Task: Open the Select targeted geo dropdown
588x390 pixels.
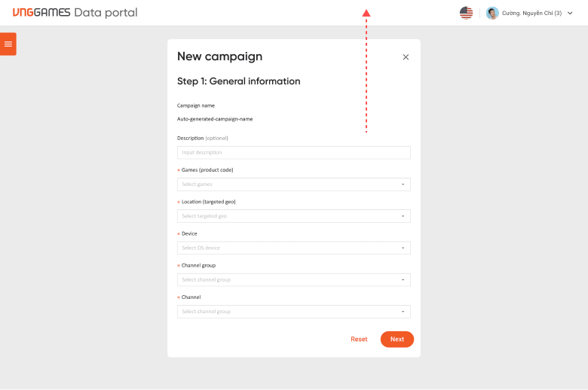Action: pos(294,216)
